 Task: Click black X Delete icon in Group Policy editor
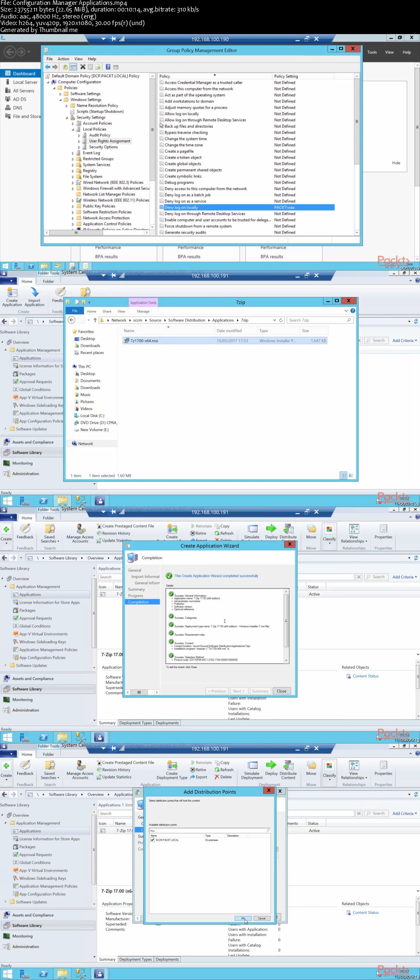tap(83, 67)
